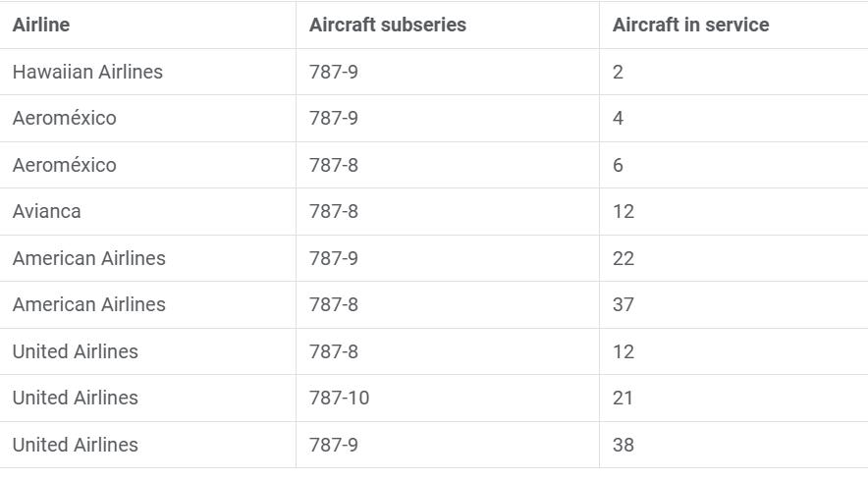Select the Hawaiian Airlines cell

point(87,72)
